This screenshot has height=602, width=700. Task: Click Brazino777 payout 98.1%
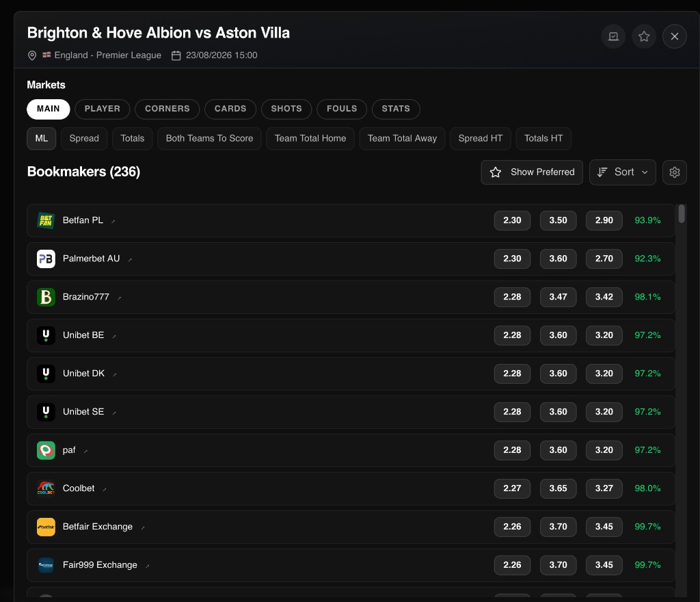[647, 297]
